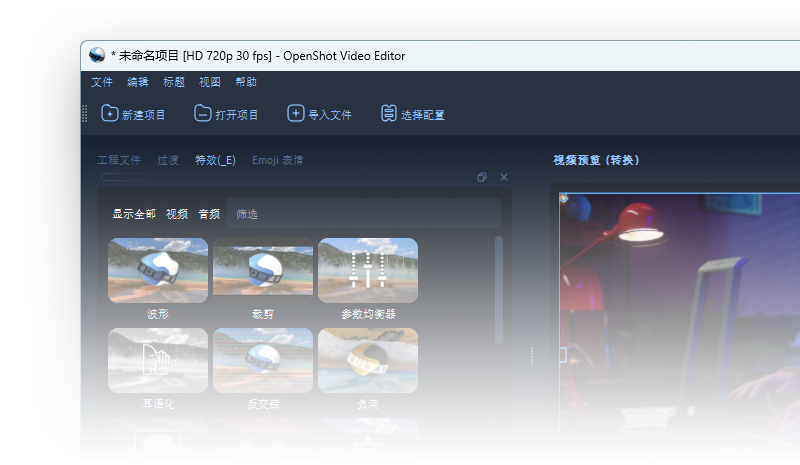Viewport: 800px width, 465px height.
Task: Select the 参数均衡器 effect thumbnail
Action: 368,271
